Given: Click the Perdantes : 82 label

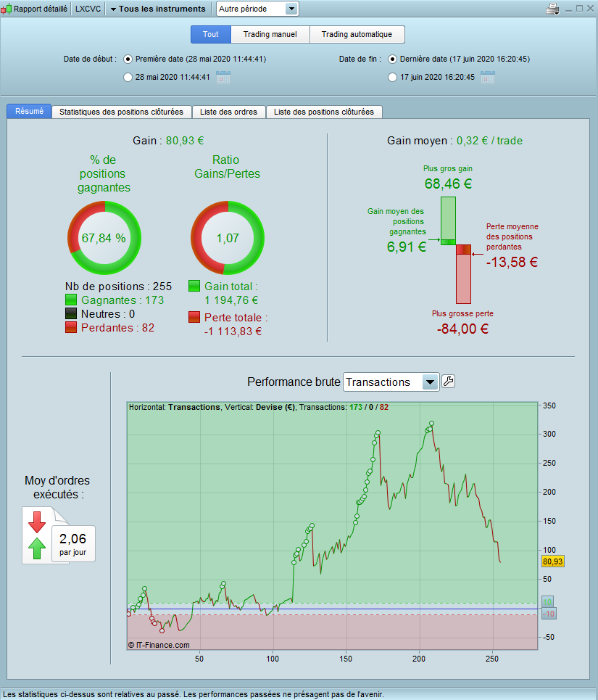Looking at the screenshot, I should [x=117, y=328].
